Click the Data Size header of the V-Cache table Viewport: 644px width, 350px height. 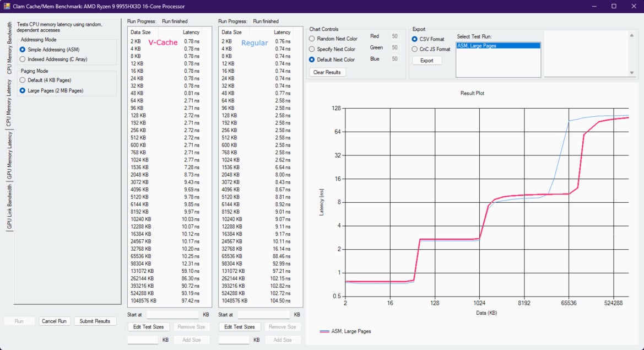(140, 32)
